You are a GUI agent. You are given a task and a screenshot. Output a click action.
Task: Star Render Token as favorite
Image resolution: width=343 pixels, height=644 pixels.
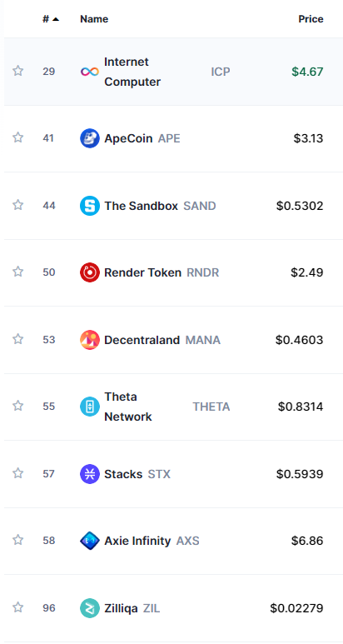[17, 272]
